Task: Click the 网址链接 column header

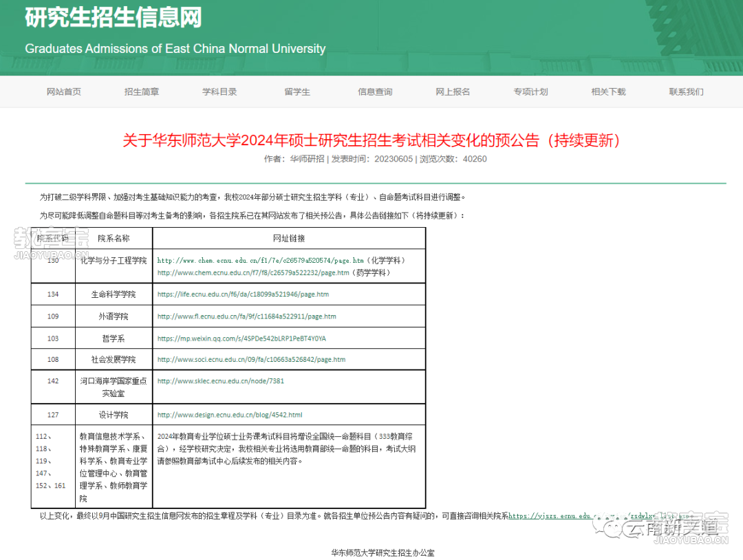Action: point(289,238)
